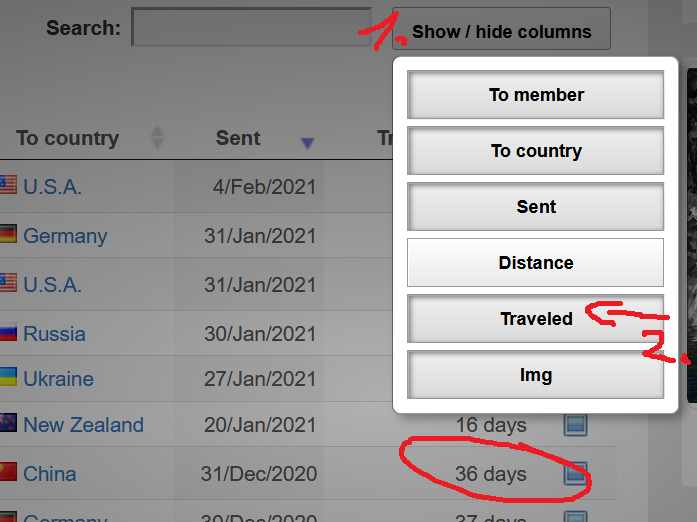Click the U.S.A. flag in the 4/Feb/2021 row

pos(8,186)
